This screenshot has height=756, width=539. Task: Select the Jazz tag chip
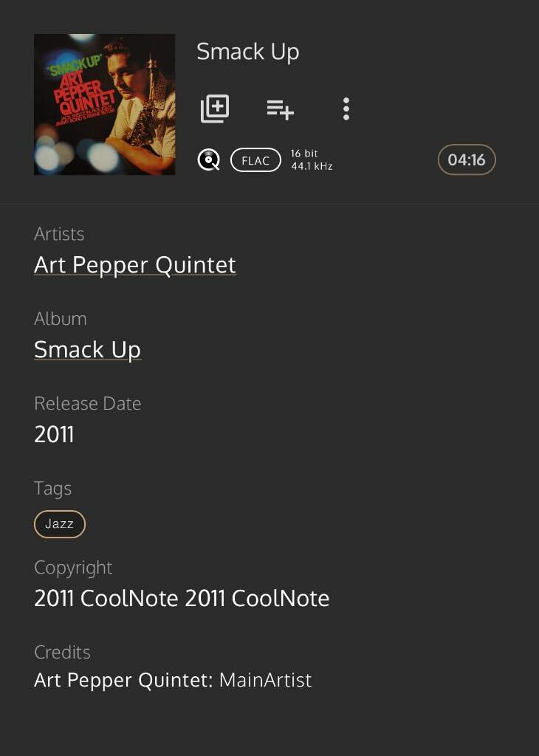tap(60, 524)
